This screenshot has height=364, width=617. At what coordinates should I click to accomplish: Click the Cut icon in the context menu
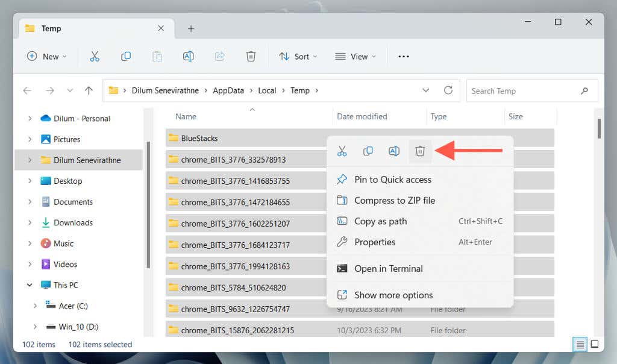[x=342, y=151]
